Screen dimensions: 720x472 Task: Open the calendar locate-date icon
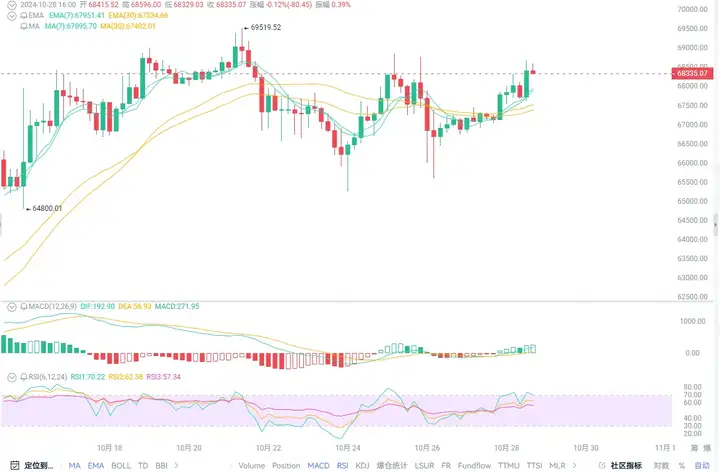14,466
